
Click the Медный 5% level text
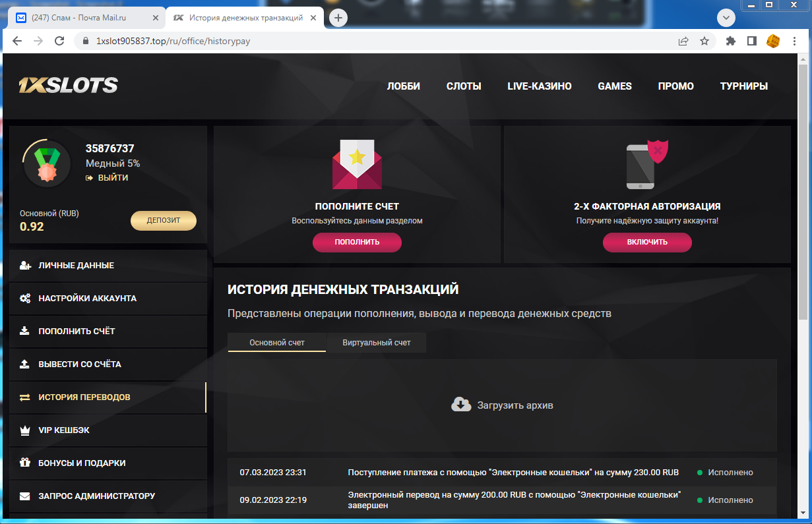(113, 163)
